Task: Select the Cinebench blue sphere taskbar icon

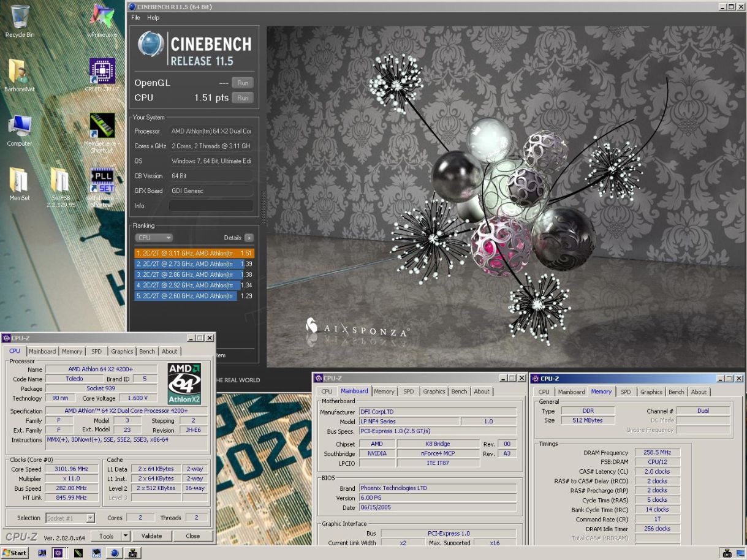Action: [x=114, y=553]
